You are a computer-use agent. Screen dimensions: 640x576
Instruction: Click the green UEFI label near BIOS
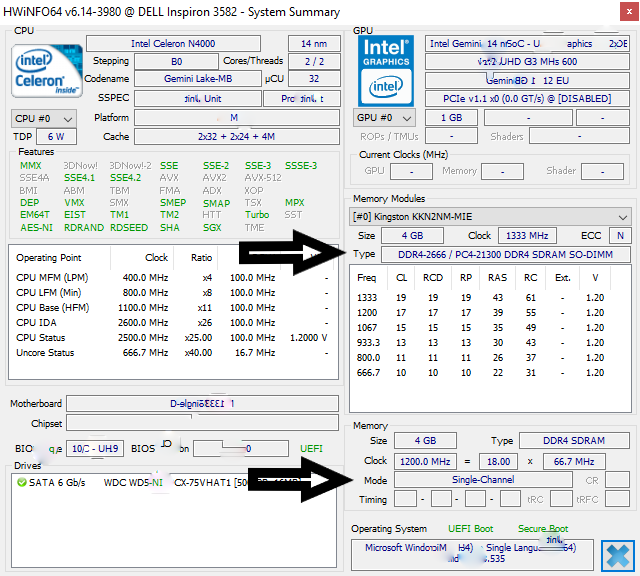(x=311, y=449)
